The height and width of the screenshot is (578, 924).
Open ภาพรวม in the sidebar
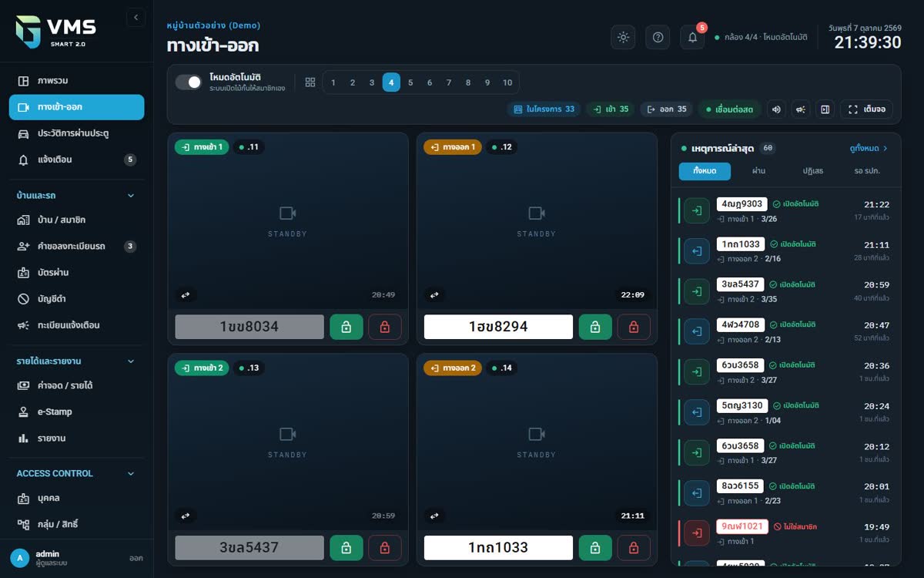(x=76, y=81)
